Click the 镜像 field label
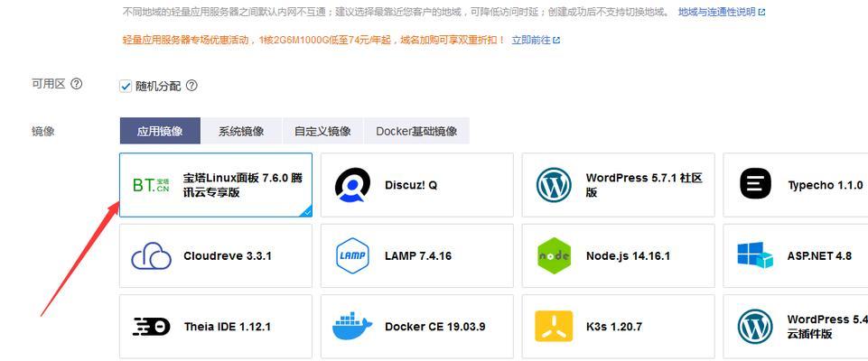Screen dimensions: 868x361 coord(43,132)
